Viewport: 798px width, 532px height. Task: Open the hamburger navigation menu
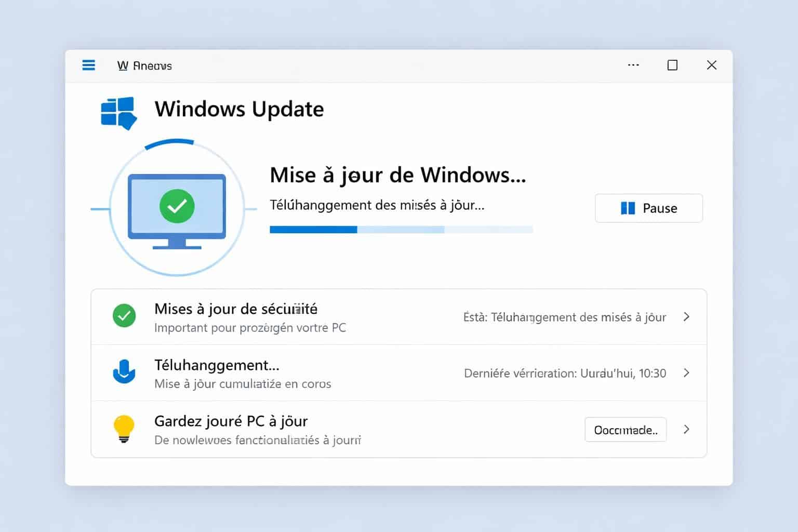89,65
